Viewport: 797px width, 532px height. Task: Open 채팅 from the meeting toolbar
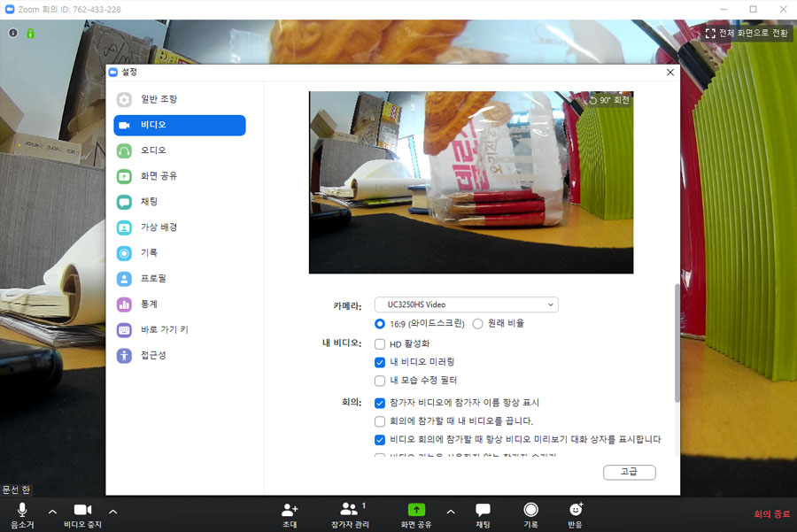tap(483, 510)
